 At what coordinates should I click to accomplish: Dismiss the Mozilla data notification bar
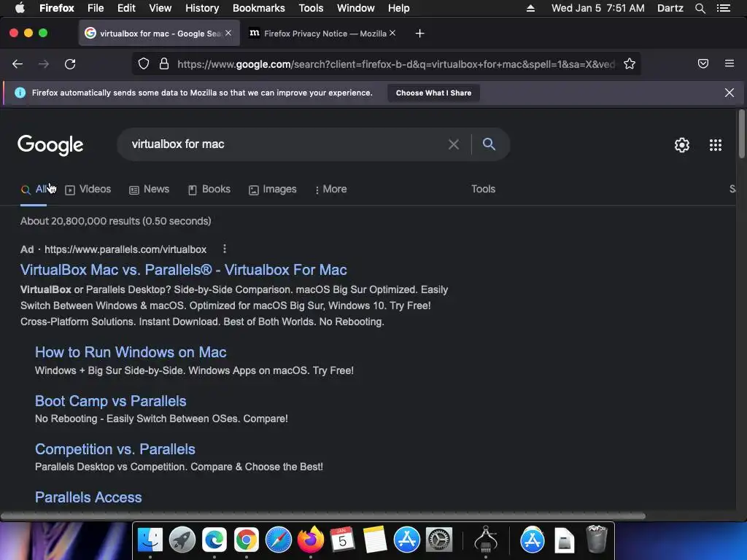pos(729,93)
